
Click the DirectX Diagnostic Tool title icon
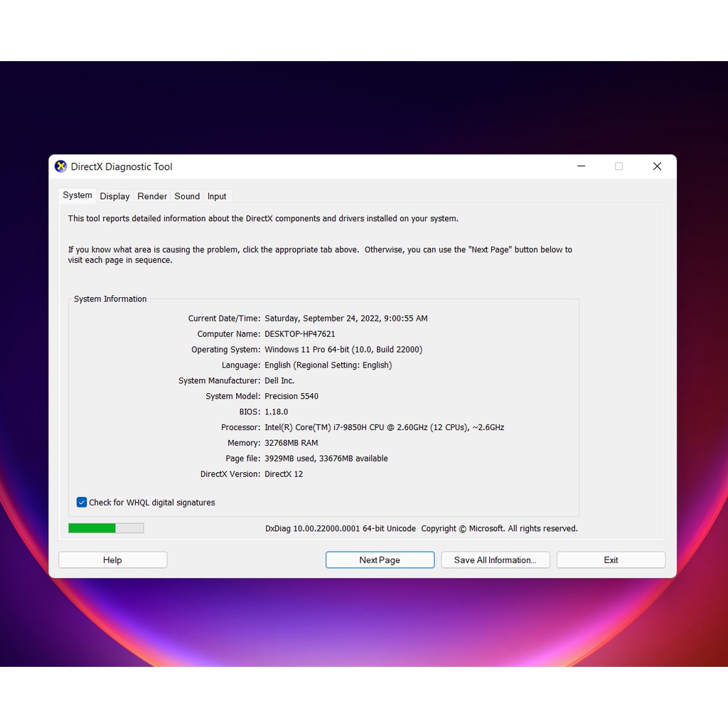click(61, 166)
